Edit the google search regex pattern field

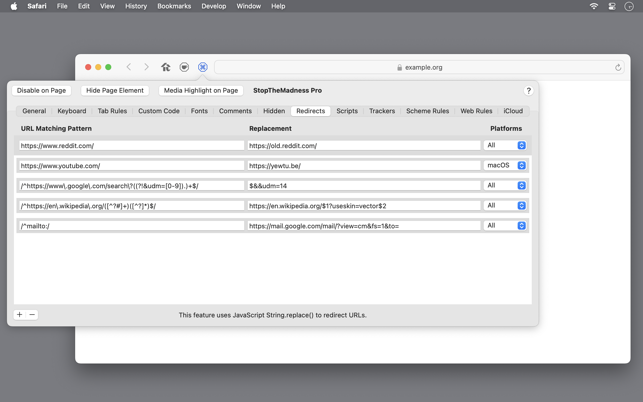pos(131,185)
